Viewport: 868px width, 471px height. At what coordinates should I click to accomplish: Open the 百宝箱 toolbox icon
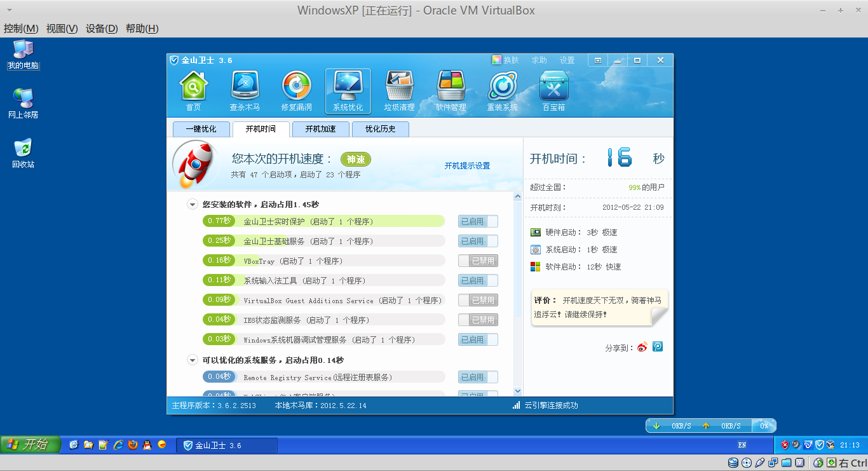coord(553,92)
